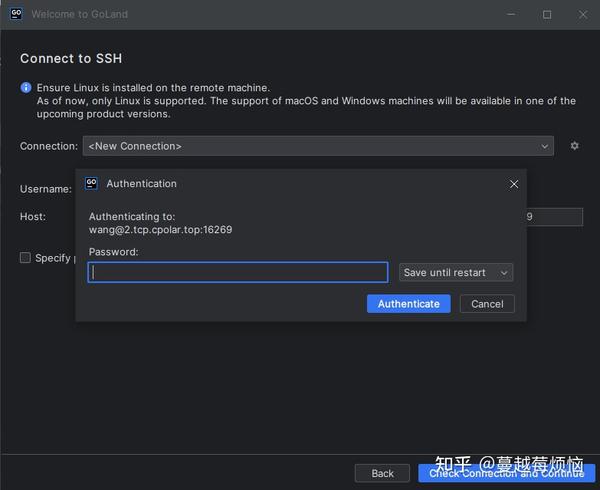
Task: Open SSH configurations via the gear icon
Action: pyautogui.click(x=575, y=146)
